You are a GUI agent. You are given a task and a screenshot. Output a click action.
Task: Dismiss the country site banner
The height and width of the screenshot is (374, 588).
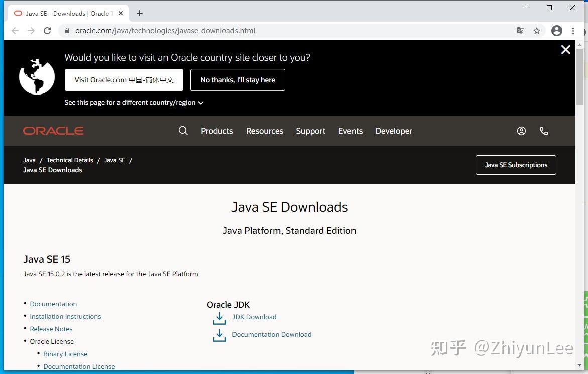click(565, 50)
